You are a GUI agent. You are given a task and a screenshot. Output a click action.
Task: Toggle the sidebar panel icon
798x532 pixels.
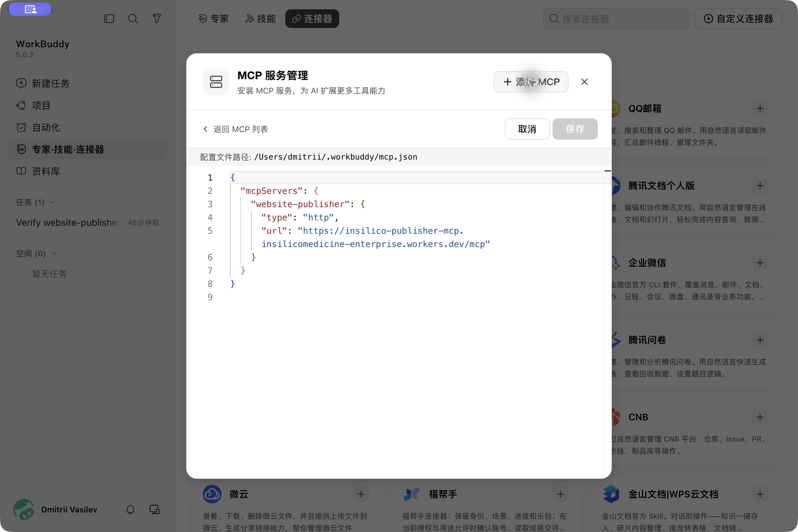pos(109,19)
